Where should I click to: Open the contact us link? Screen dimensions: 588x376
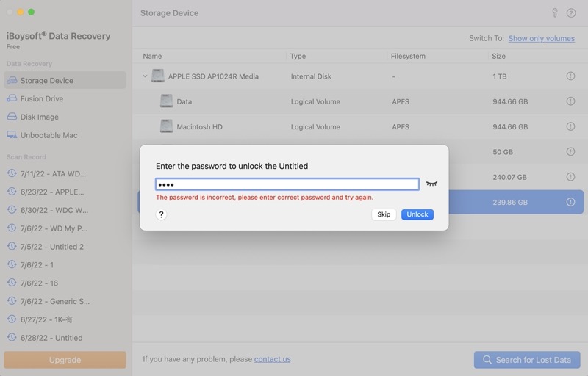(x=272, y=359)
